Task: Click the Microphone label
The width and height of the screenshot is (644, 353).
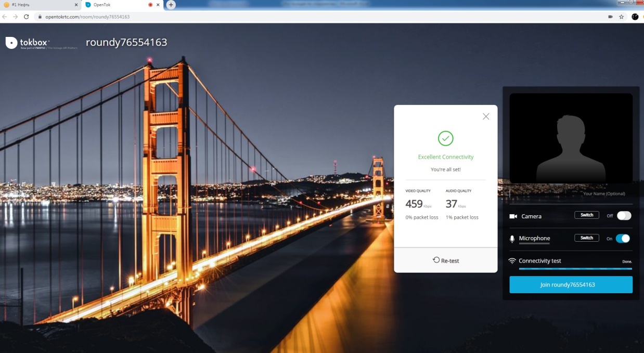Action: [534, 238]
